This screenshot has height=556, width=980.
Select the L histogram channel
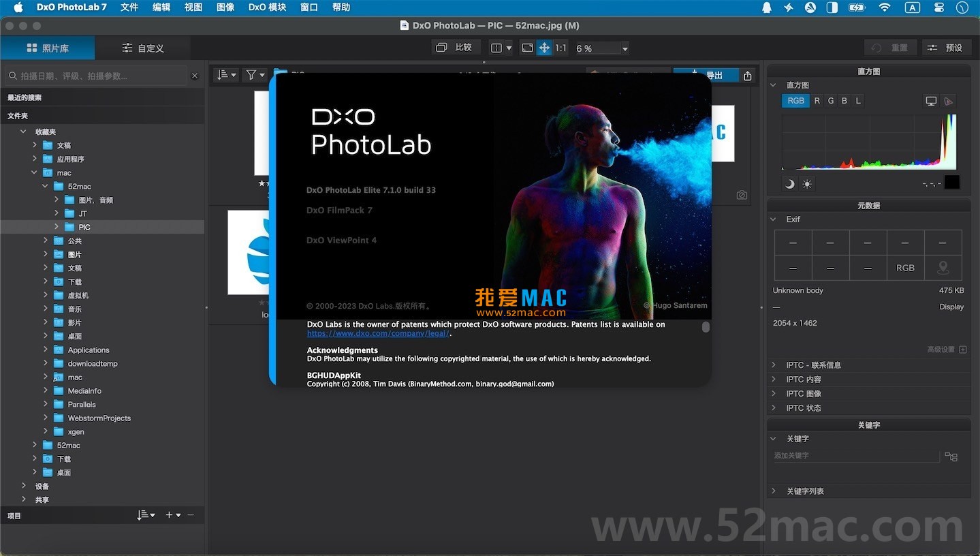click(x=858, y=100)
